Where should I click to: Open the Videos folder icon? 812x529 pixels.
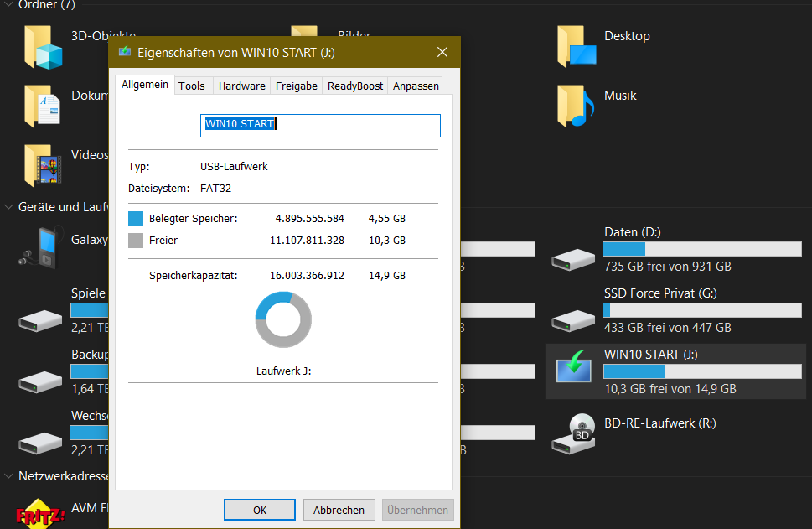[x=43, y=166]
